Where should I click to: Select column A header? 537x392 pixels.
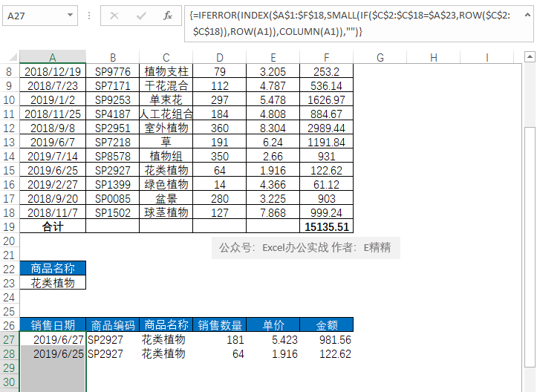click(52, 58)
